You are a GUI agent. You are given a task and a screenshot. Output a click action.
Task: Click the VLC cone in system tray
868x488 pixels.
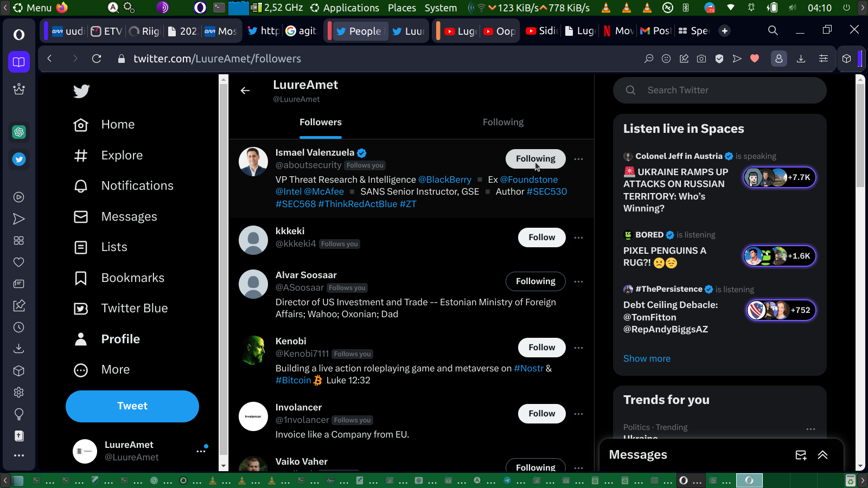pos(606,8)
